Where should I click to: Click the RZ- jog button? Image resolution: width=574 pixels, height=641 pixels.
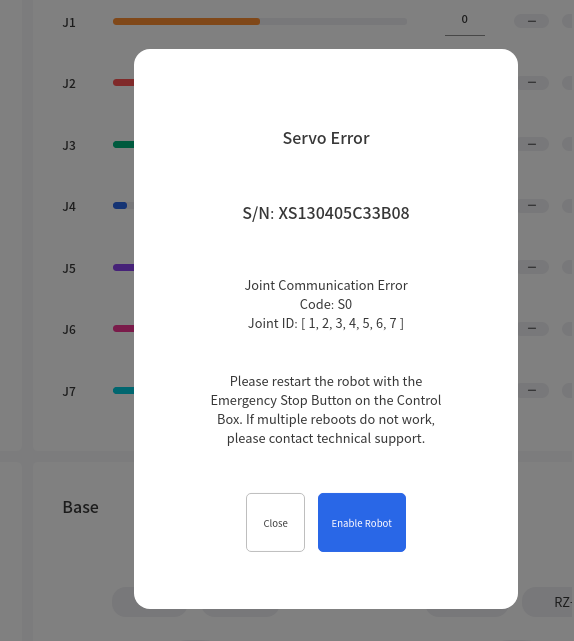548,602
